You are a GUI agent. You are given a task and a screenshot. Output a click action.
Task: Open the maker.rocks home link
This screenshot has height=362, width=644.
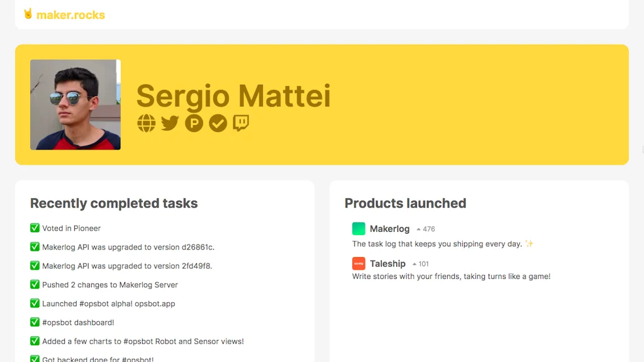(69, 15)
